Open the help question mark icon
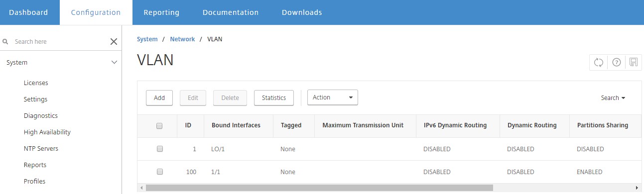Viewport: 644px width, 194px height. pyautogui.click(x=617, y=62)
